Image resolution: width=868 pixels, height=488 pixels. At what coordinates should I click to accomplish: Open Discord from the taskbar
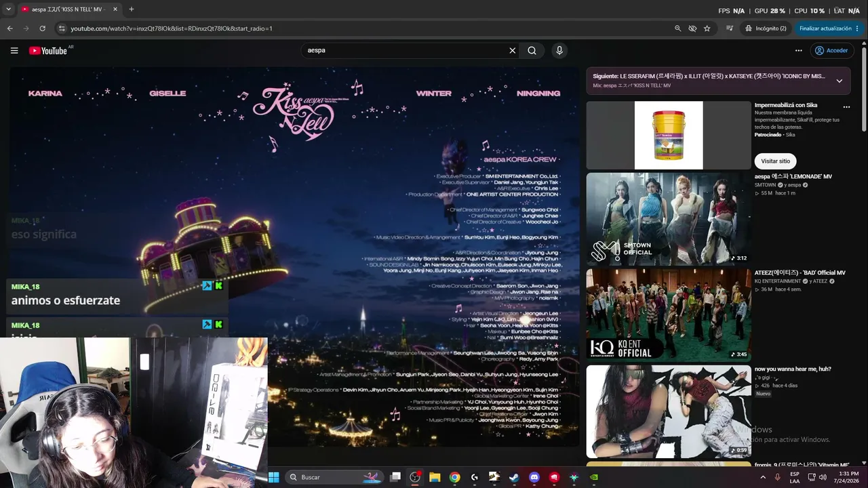tap(534, 477)
